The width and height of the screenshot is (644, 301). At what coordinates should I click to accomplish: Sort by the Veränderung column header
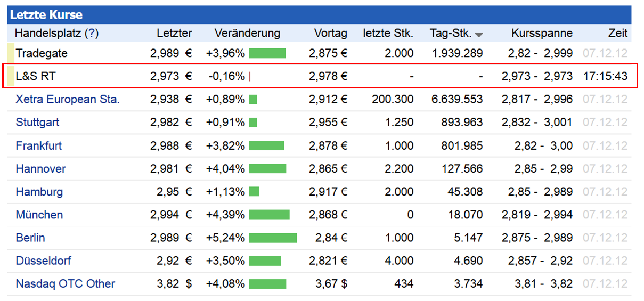click(247, 33)
